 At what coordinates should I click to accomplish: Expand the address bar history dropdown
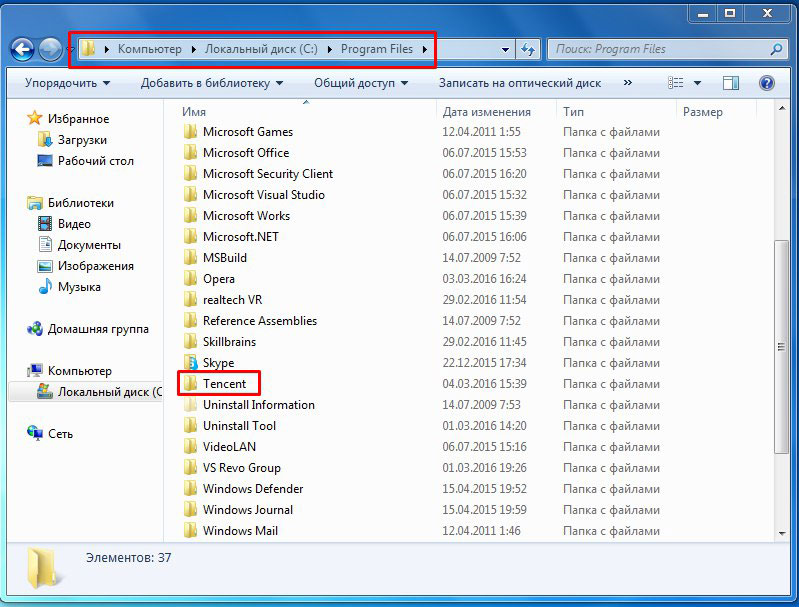tap(506, 49)
